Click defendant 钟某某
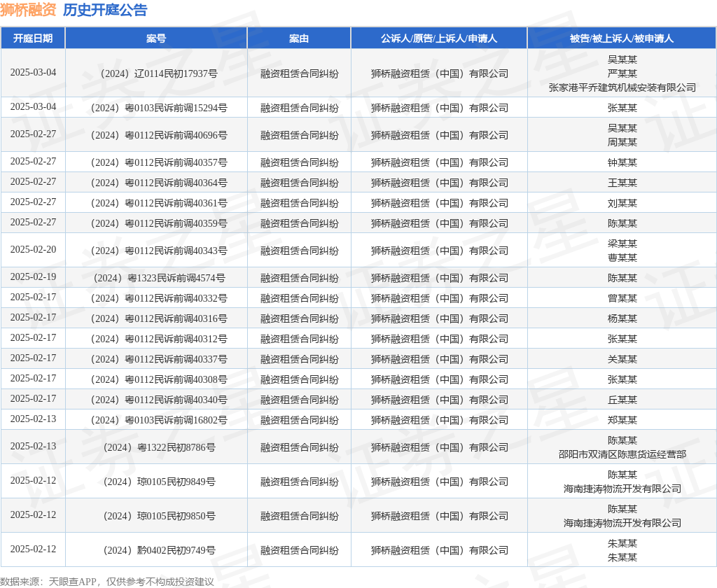 (622, 162)
